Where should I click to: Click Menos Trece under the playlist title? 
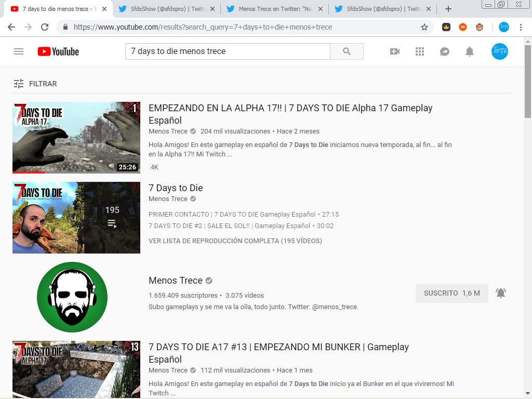pos(168,199)
